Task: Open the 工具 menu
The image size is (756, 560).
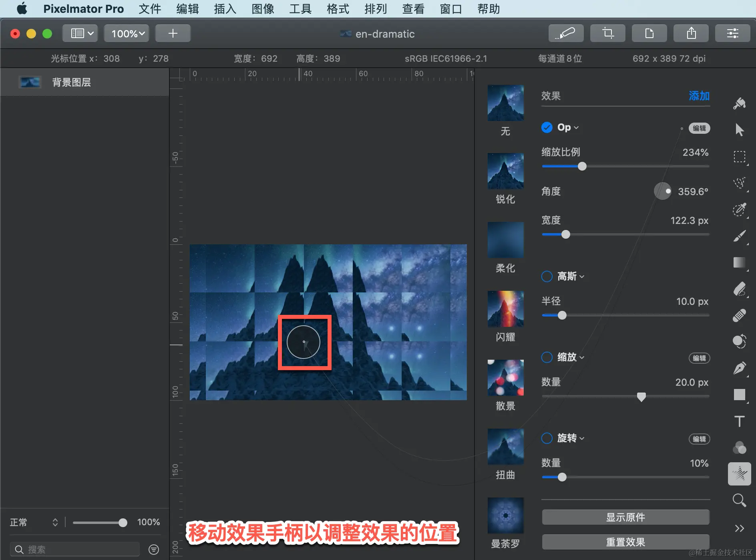Action: coord(300,9)
